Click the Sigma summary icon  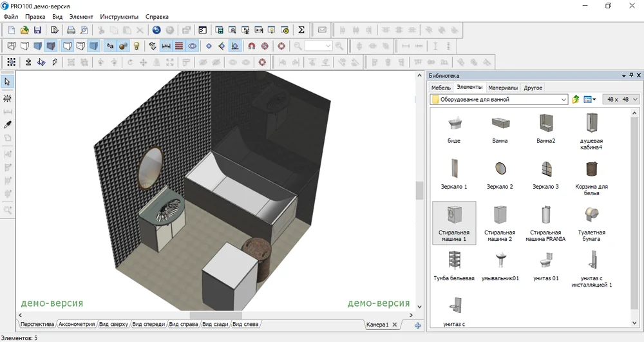[x=301, y=30]
